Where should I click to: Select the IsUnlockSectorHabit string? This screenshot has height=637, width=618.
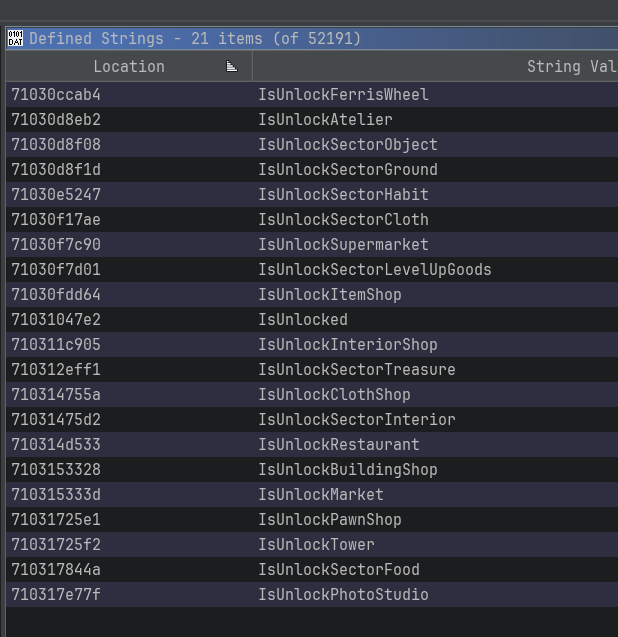343,195
